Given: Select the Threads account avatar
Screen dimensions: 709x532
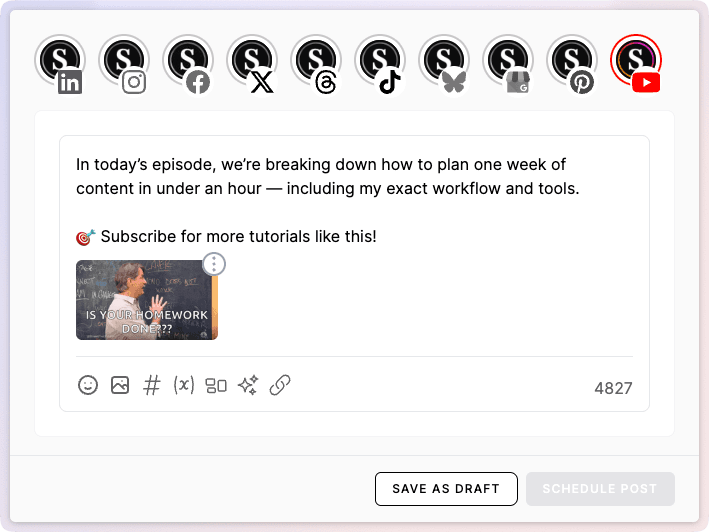Looking at the screenshot, I should (x=316, y=61).
